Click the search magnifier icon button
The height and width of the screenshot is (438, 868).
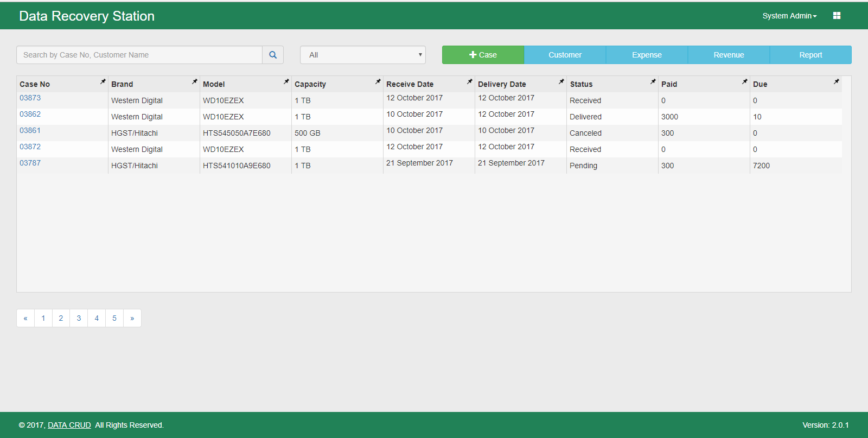(x=273, y=55)
